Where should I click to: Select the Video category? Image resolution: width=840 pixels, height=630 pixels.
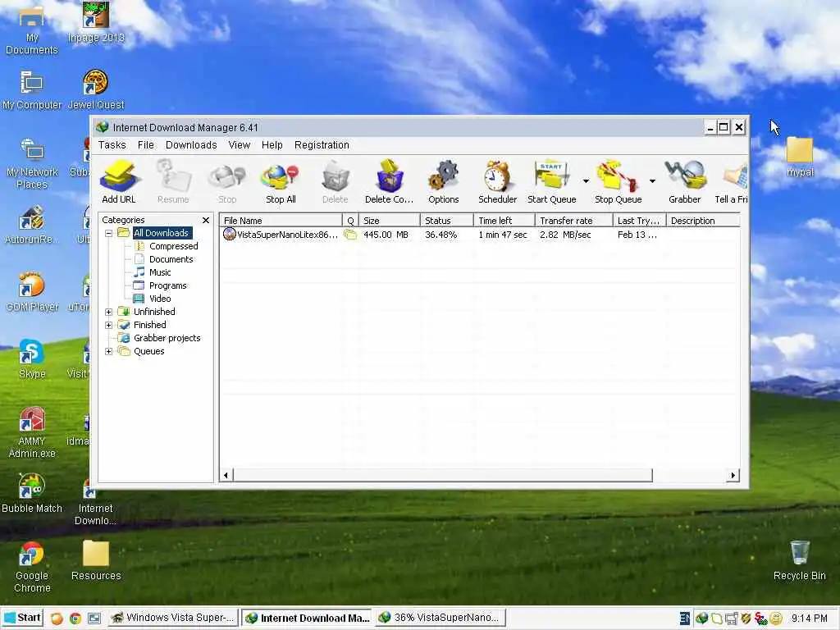point(160,299)
